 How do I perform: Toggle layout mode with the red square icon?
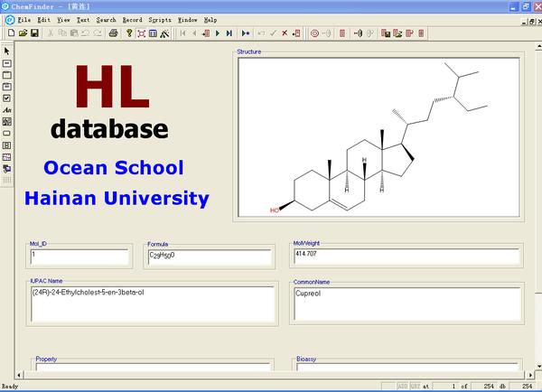point(142,33)
